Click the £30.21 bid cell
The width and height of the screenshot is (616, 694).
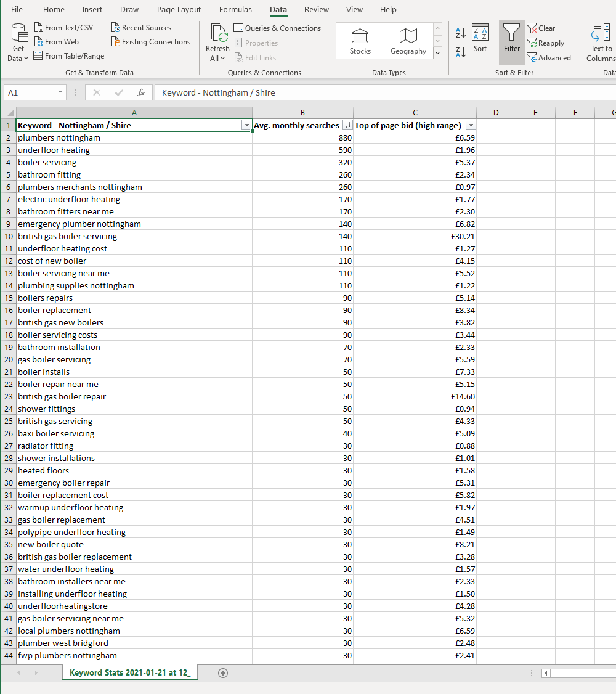coord(415,236)
